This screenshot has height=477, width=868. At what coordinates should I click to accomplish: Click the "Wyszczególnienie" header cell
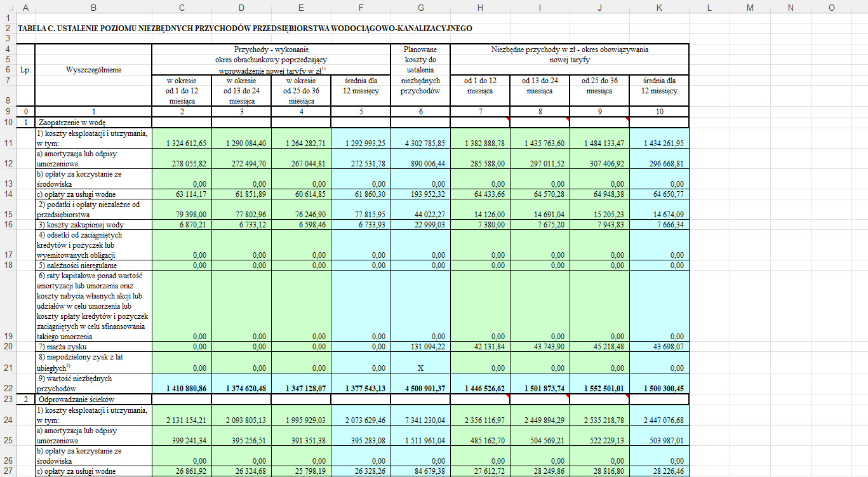(93, 70)
